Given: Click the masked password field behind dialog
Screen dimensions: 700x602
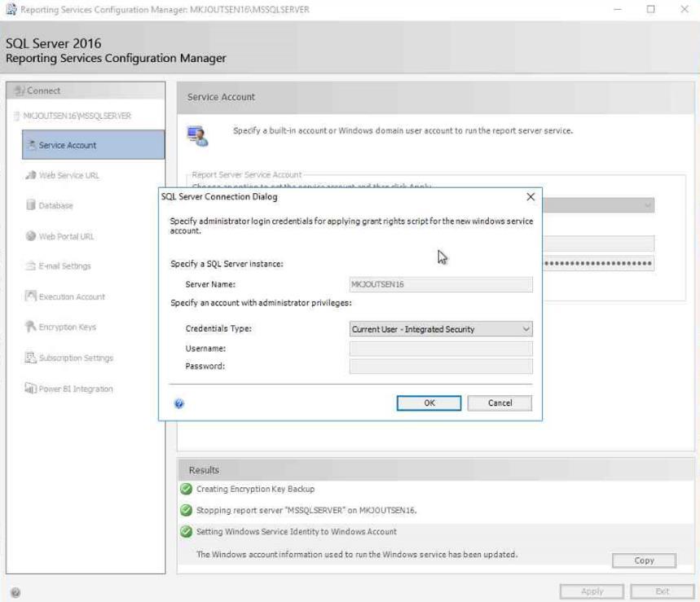Looking at the screenshot, I should pos(598,263).
